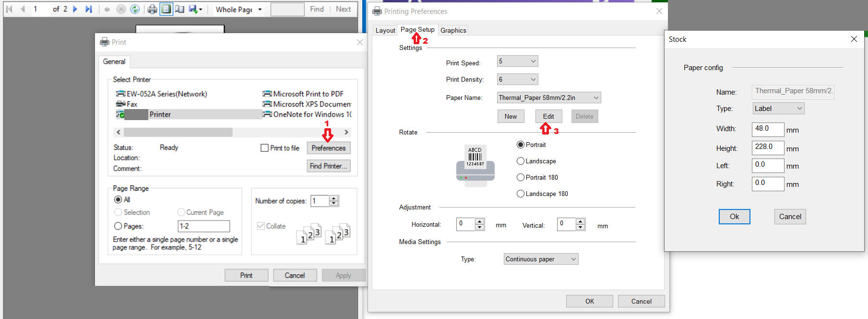
Task: Open page setup icon in toolbar
Action: click(180, 9)
